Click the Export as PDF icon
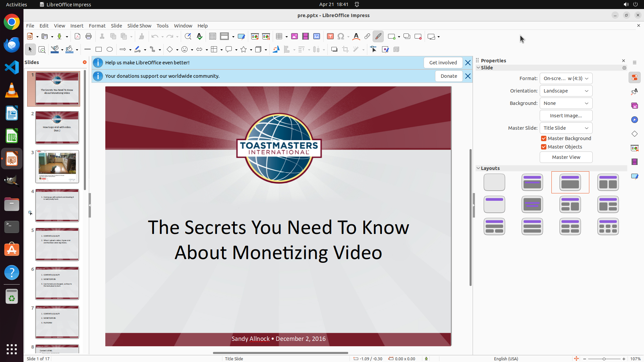This screenshot has height=362, width=644. (77, 37)
